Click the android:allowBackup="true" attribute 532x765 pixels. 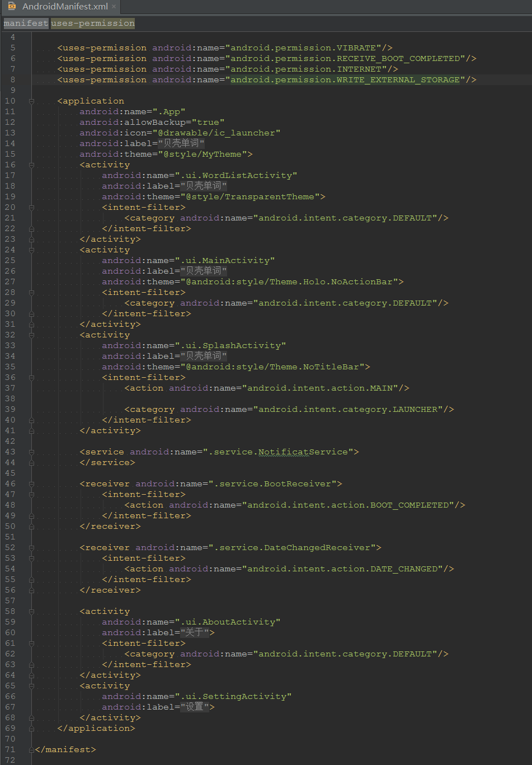[152, 123]
